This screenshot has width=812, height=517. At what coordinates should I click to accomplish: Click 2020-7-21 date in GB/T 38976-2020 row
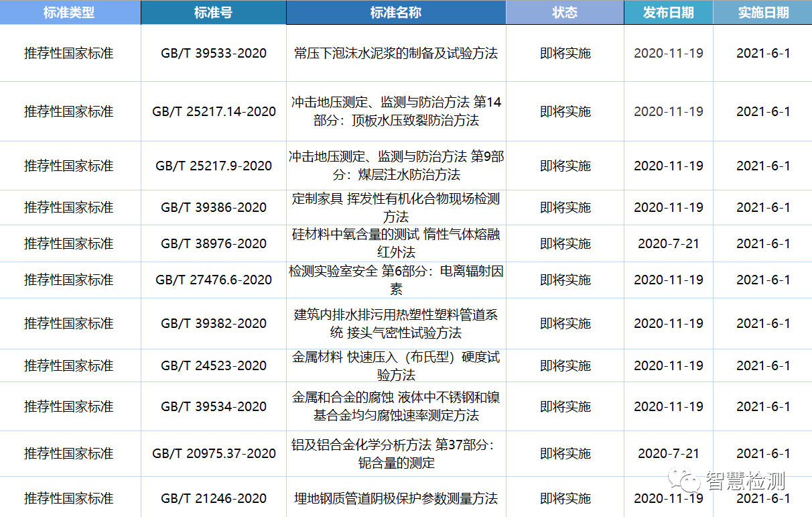pos(668,243)
